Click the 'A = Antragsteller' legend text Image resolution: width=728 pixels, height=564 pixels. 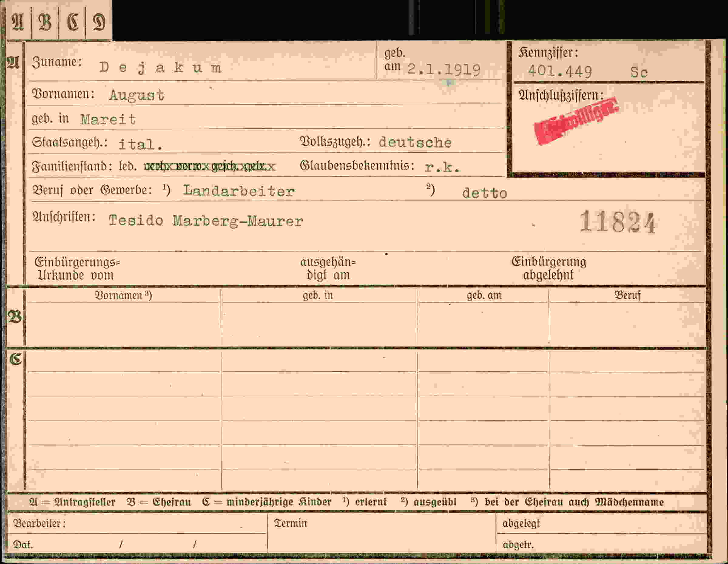(x=72, y=502)
